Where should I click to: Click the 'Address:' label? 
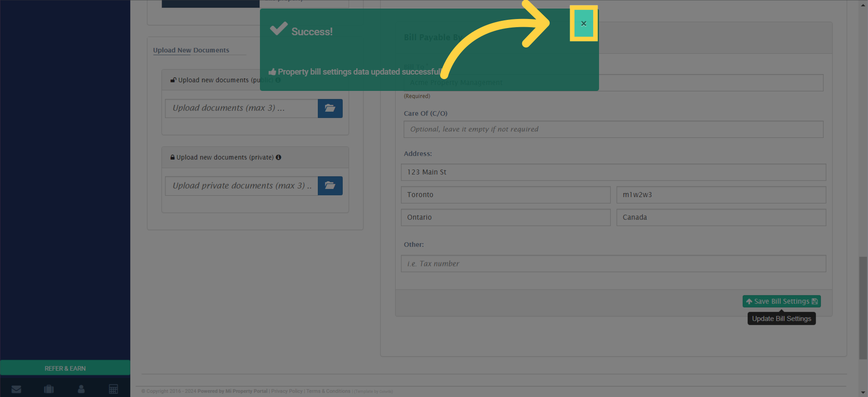(x=418, y=154)
